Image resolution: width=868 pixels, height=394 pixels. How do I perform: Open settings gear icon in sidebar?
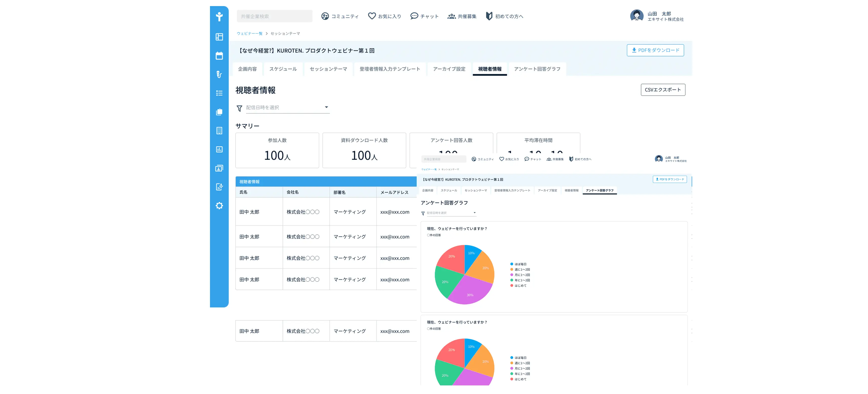coord(219,205)
